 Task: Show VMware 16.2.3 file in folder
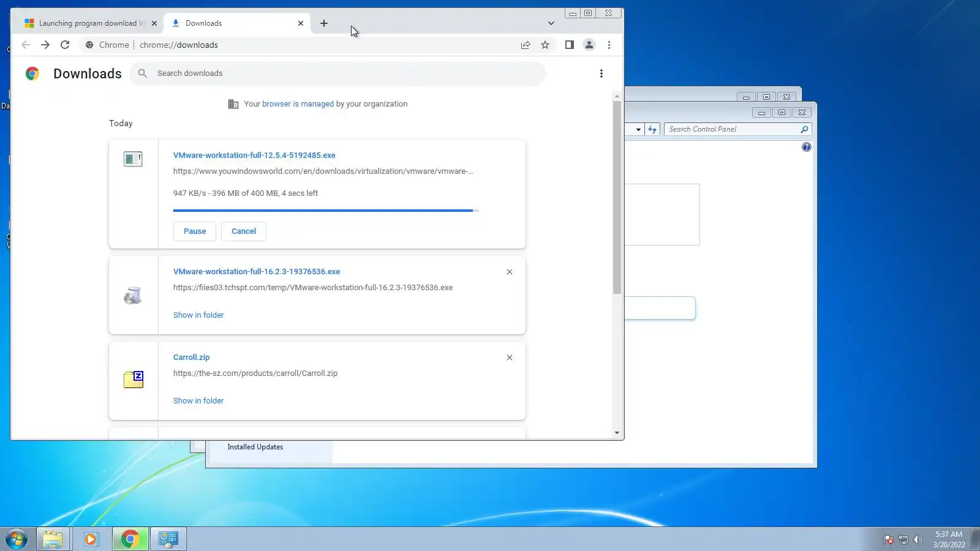(198, 315)
